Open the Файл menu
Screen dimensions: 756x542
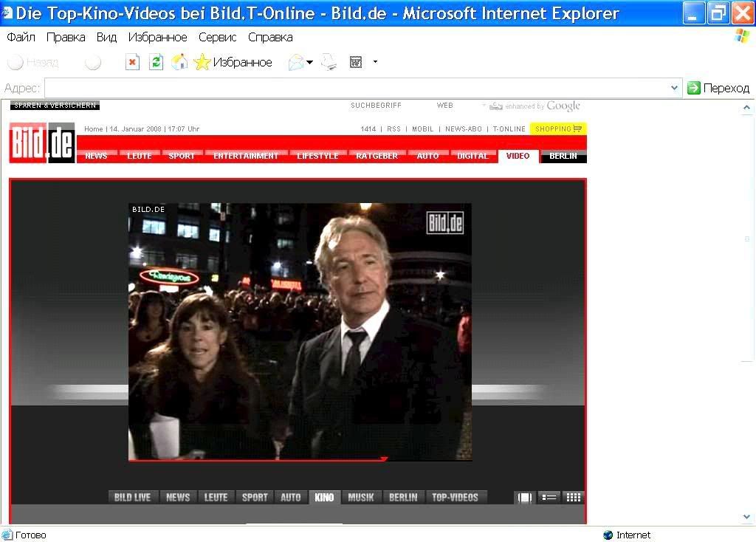point(21,37)
